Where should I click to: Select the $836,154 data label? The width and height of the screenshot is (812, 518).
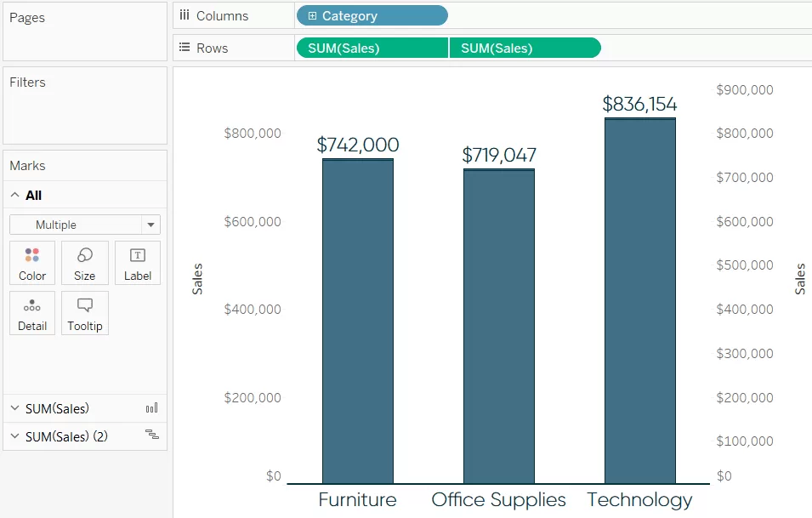639,105
